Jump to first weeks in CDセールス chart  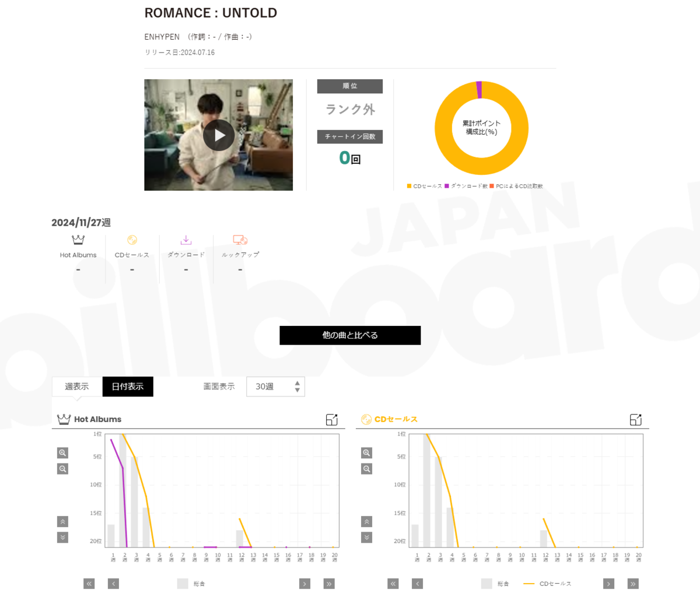pyautogui.click(x=393, y=584)
